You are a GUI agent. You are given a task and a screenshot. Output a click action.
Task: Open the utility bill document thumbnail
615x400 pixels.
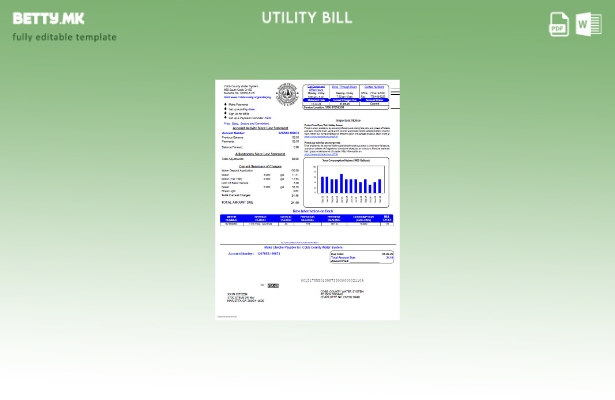tap(307, 200)
